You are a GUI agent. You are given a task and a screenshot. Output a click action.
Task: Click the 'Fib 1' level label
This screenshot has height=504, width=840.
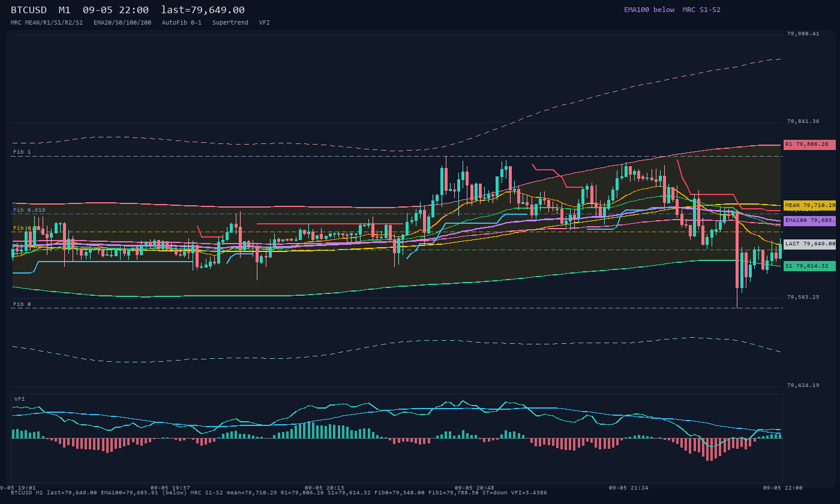click(22, 152)
